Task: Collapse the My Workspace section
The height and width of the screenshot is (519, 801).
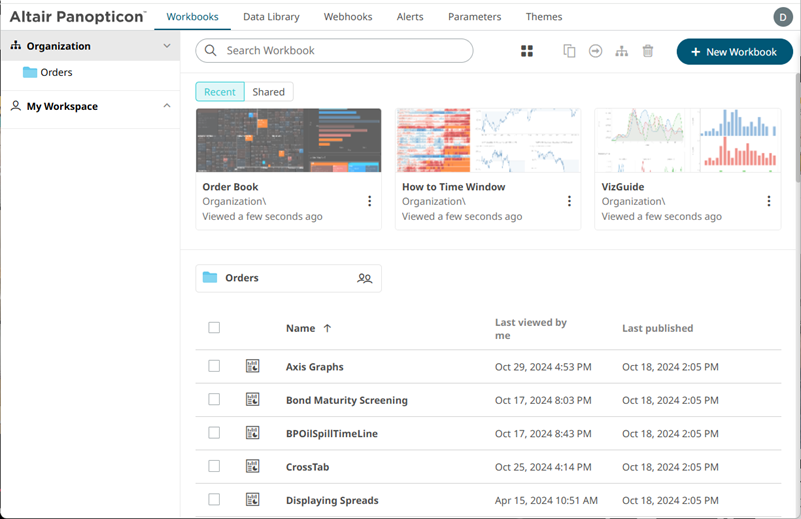Action: point(166,106)
